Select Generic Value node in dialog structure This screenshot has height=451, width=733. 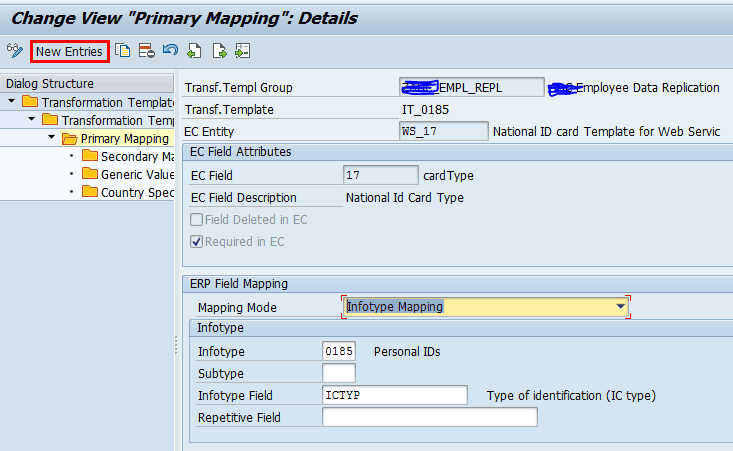point(136,174)
